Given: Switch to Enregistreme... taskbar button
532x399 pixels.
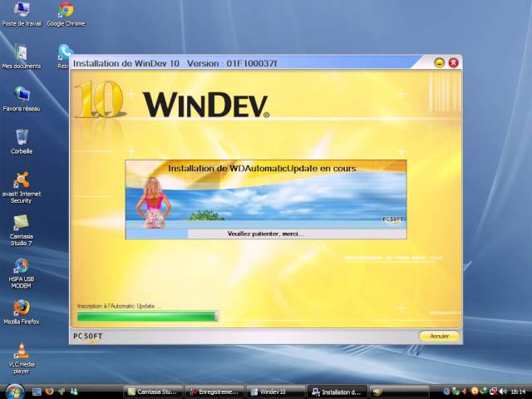Looking at the screenshot, I should (x=214, y=392).
